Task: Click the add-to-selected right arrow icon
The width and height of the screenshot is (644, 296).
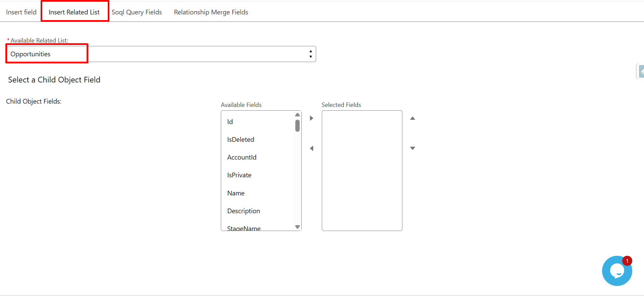Action: (311, 118)
